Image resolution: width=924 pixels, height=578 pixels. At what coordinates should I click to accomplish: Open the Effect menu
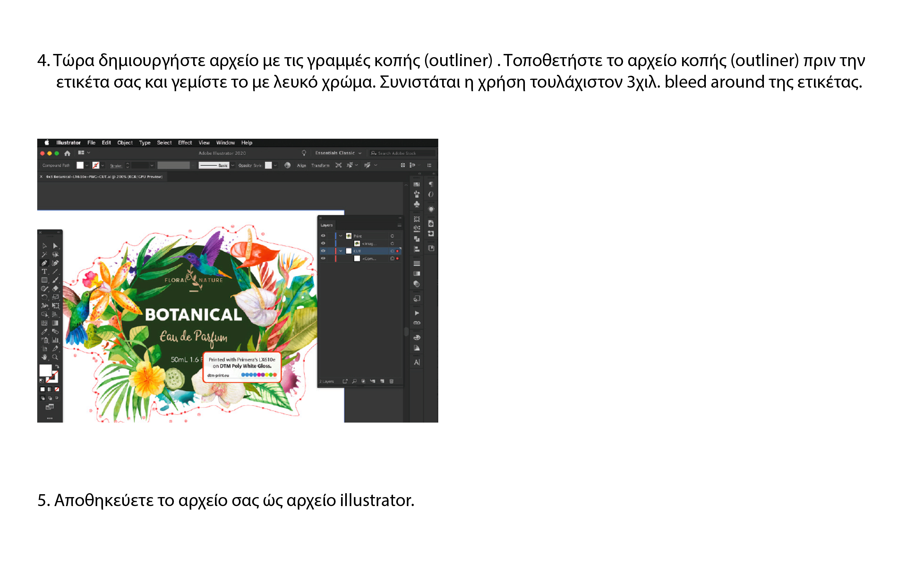pos(185,143)
